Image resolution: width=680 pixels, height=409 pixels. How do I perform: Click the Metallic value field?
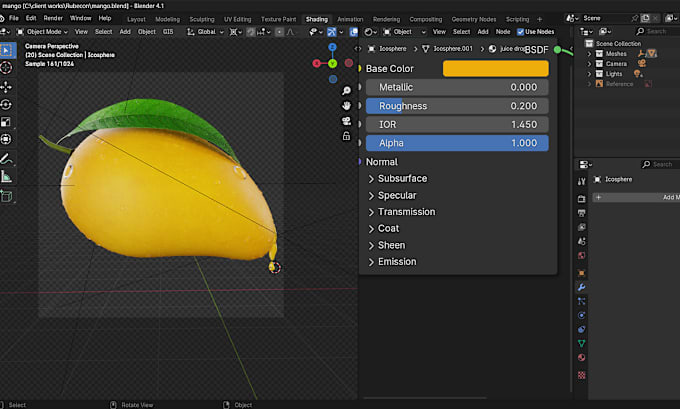457,87
